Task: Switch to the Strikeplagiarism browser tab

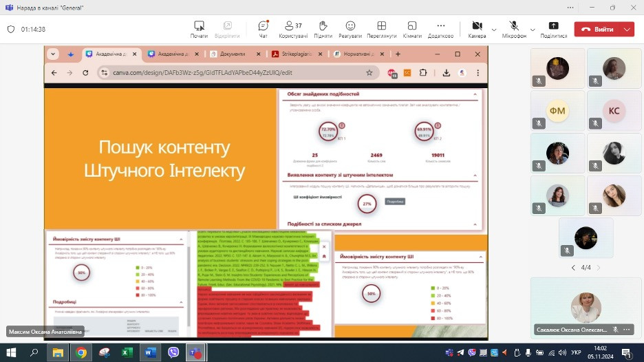Action: pyautogui.click(x=297, y=54)
